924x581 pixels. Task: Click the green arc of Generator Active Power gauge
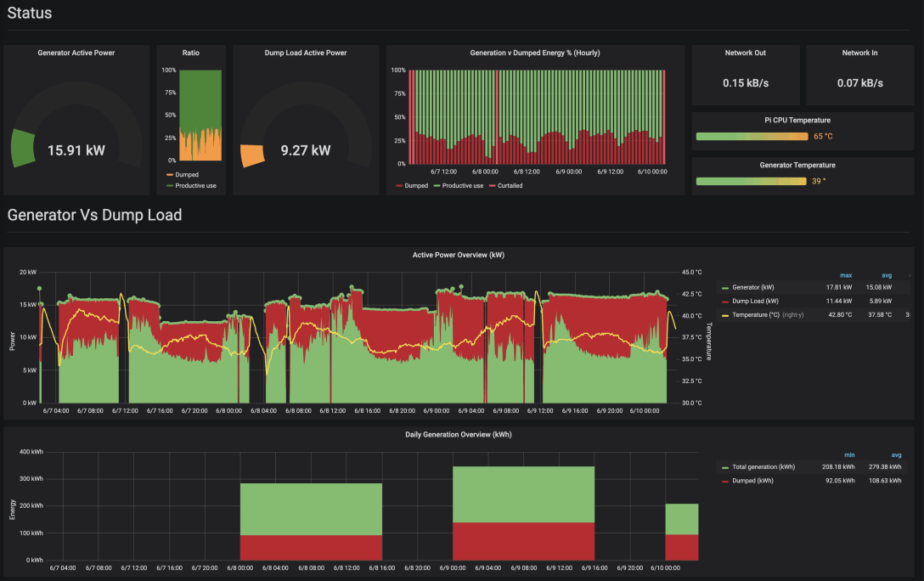pos(22,148)
